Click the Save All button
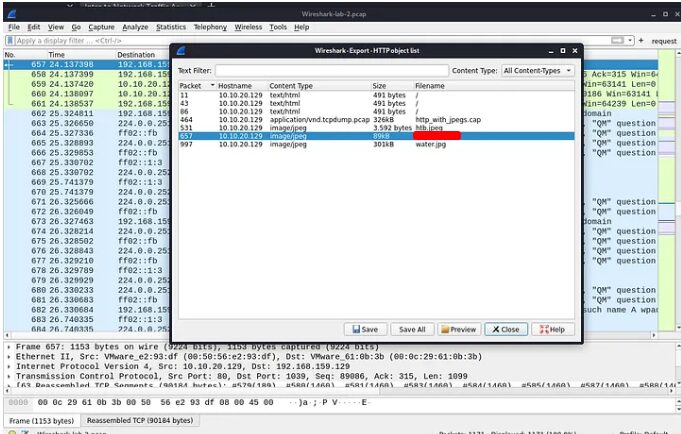Screen dimensions: 681x434 (x=412, y=329)
